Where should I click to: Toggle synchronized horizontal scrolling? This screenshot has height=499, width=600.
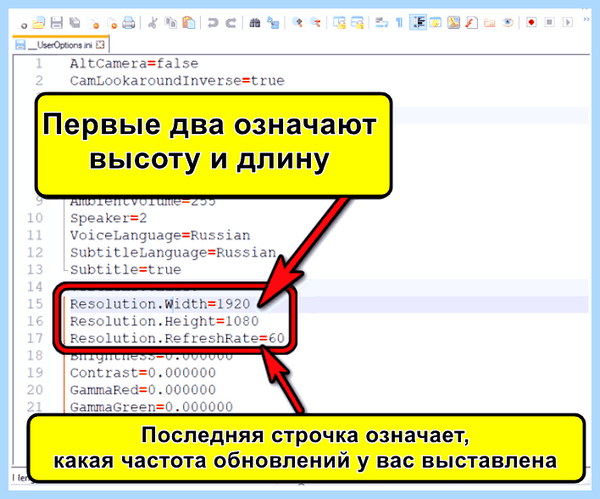point(357,23)
